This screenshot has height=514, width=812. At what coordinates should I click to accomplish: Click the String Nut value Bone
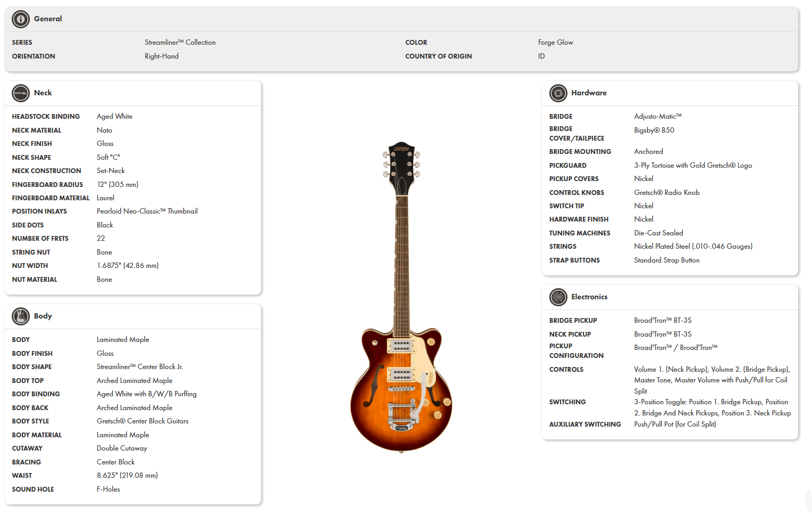pyautogui.click(x=104, y=252)
